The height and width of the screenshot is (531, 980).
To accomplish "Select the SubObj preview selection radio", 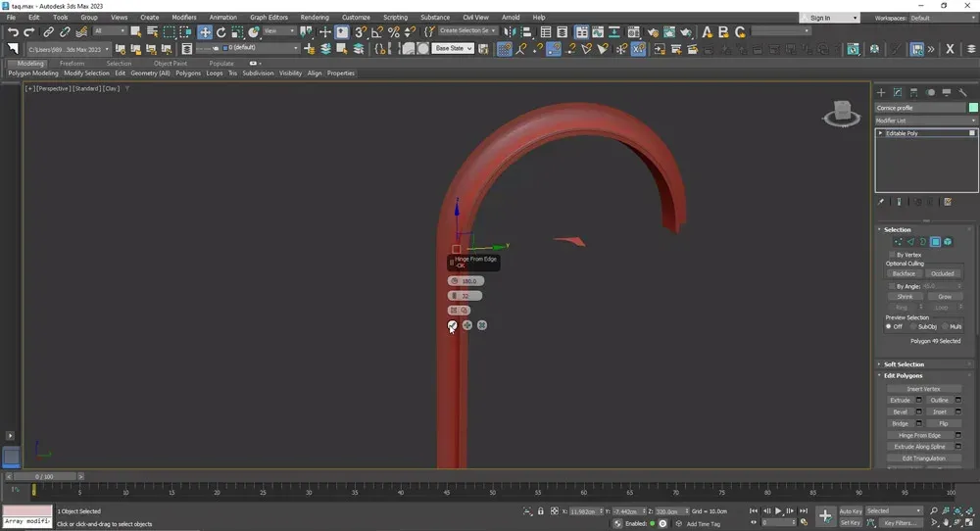I will coord(913,326).
